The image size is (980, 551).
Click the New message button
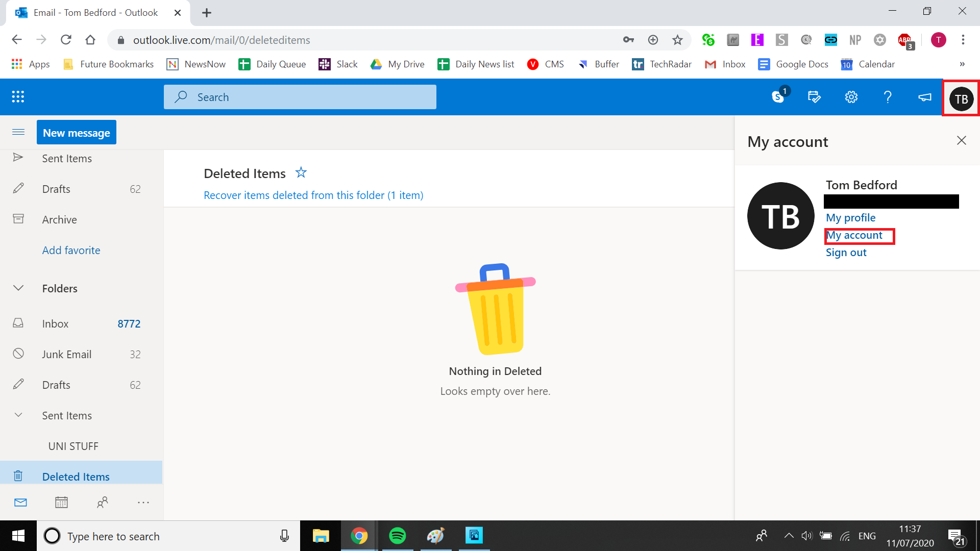(x=76, y=133)
